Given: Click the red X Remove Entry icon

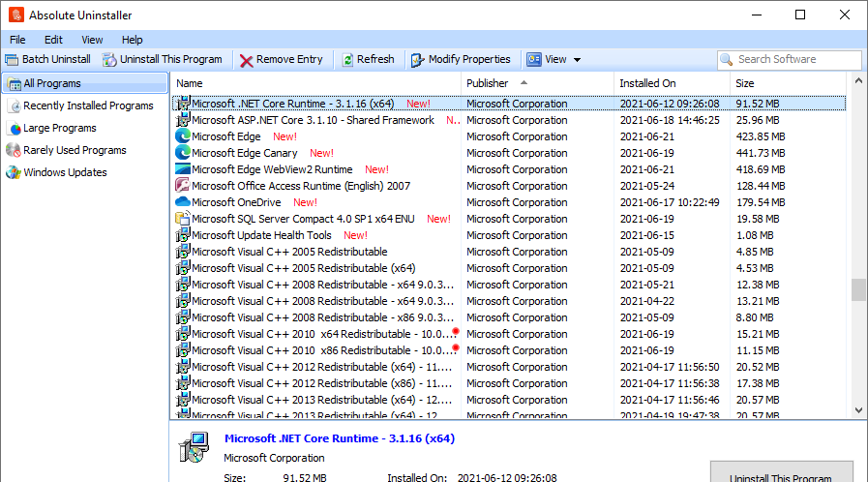Looking at the screenshot, I should [247, 60].
